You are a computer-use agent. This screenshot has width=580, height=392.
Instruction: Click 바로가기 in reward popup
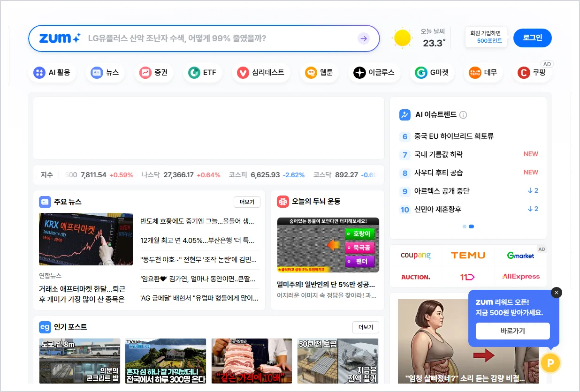coord(513,331)
